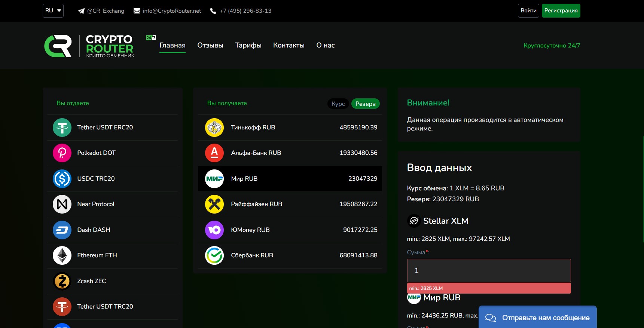Click the Ethereum ETH diamond icon
The height and width of the screenshot is (328, 644).
[62, 255]
